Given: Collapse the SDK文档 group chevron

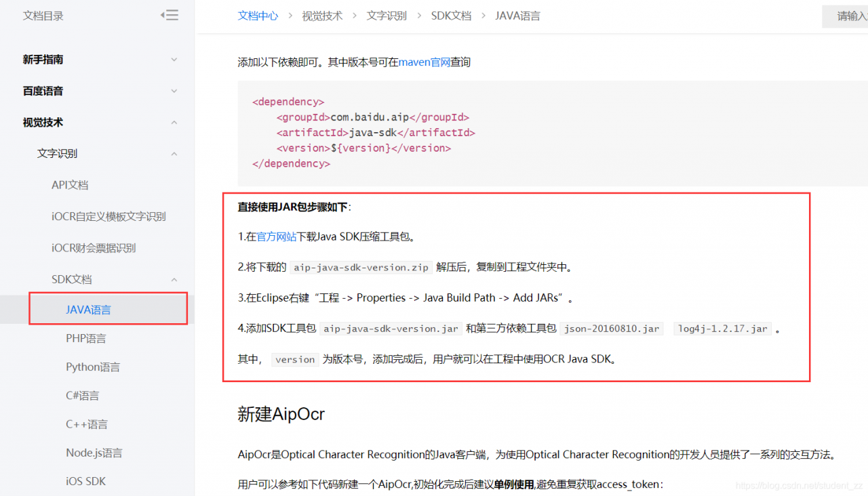Looking at the screenshot, I should click(x=174, y=279).
